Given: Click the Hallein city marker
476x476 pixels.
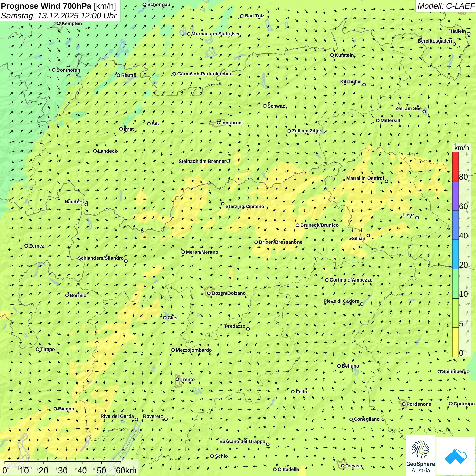Looking at the screenshot, I should coord(469,34).
